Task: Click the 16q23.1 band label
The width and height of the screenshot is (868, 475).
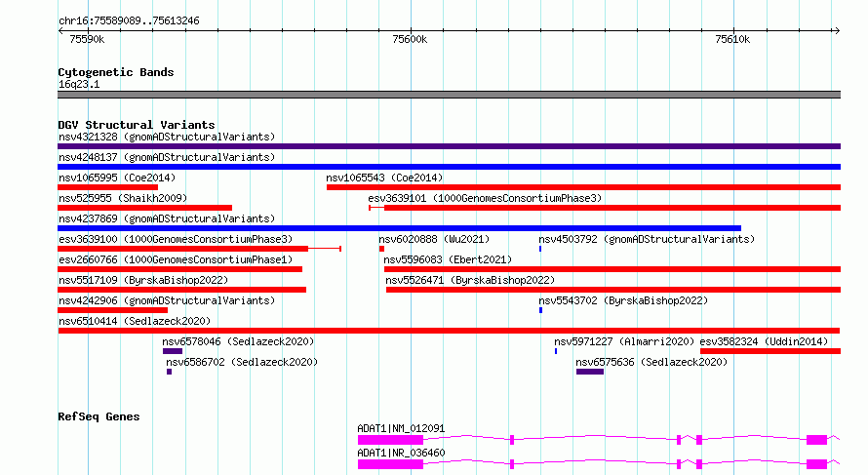Action: point(79,84)
